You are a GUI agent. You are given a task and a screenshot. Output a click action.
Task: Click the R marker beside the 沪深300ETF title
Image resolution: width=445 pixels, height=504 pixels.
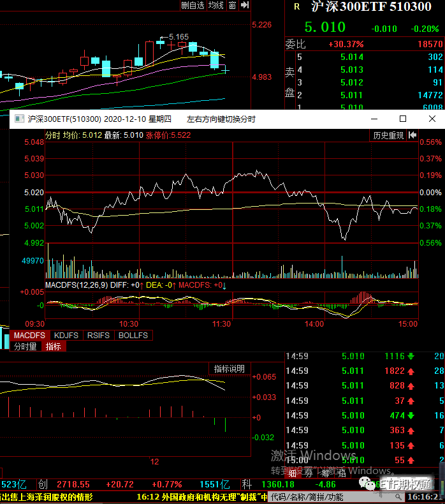pos(297,7)
